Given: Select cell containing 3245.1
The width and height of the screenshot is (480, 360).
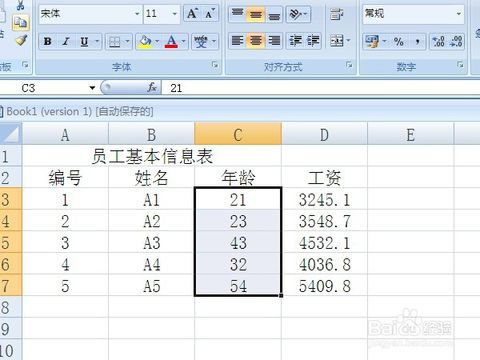Looking at the screenshot, I should [324, 199].
